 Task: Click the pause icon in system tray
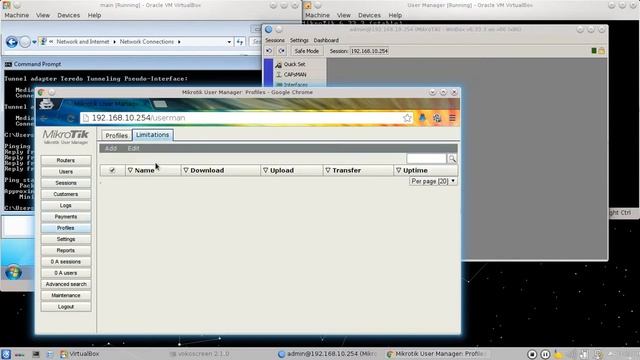pyautogui.click(x=545, y=354)
